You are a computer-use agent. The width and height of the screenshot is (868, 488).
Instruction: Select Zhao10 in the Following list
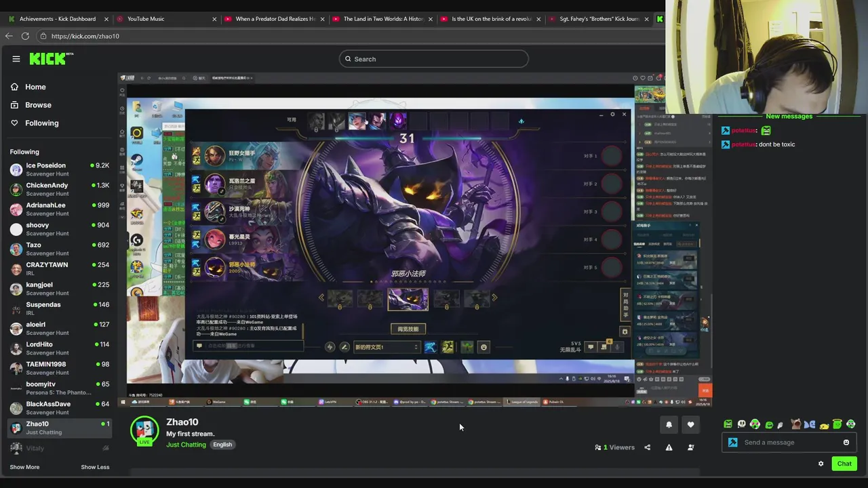click(60, 428)
